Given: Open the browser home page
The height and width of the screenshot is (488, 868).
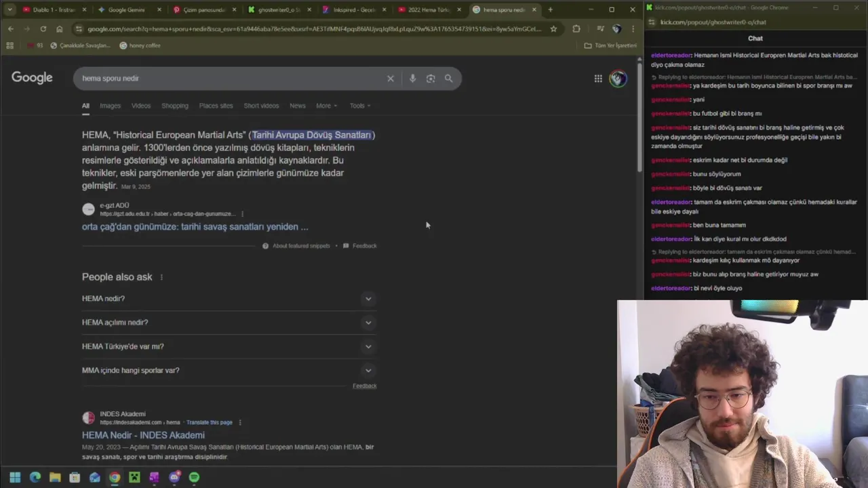Looking at the screenshot, I should pos(60,29).
